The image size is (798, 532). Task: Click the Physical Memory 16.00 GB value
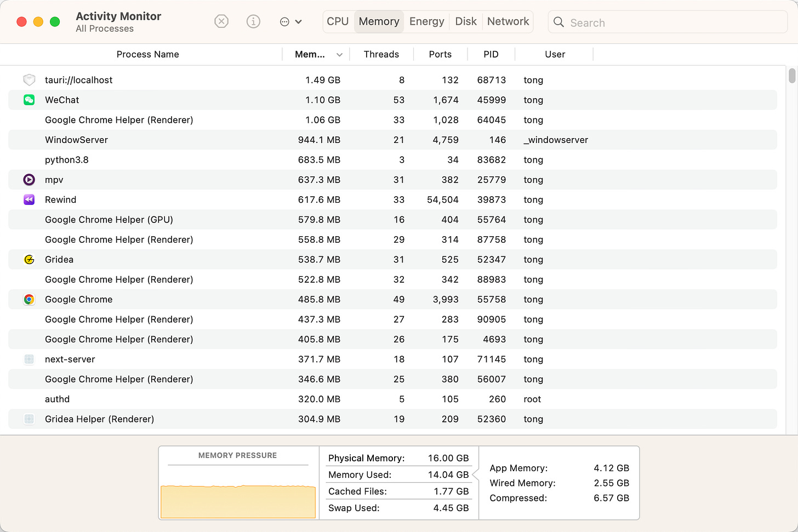click(448, 458)
